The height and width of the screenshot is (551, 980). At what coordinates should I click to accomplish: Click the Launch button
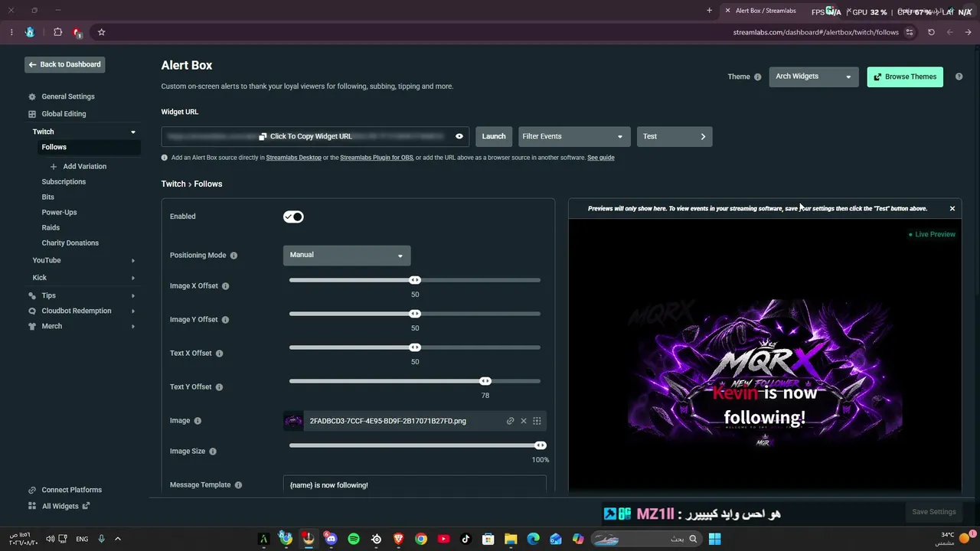click(x=494, y=136)
